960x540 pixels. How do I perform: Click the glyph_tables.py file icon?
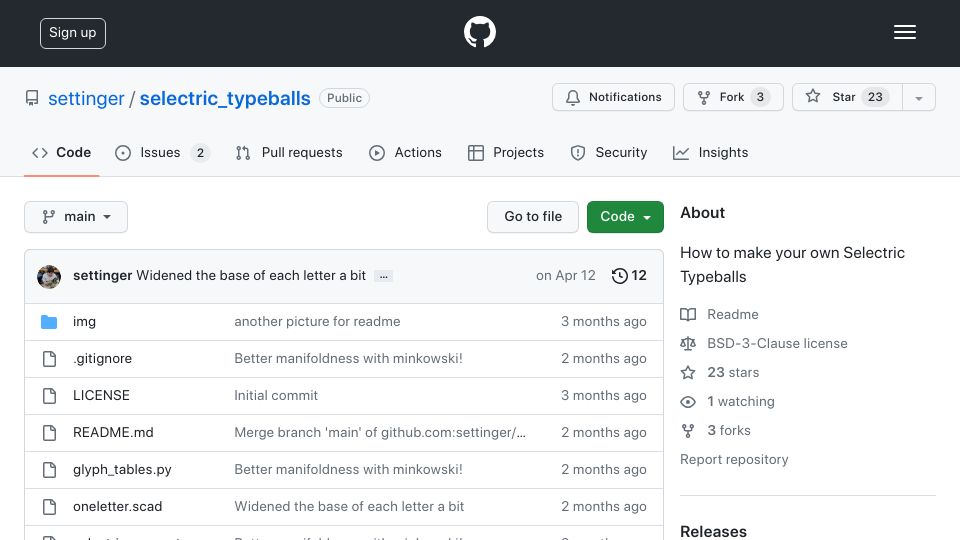[x=50, y=470]
